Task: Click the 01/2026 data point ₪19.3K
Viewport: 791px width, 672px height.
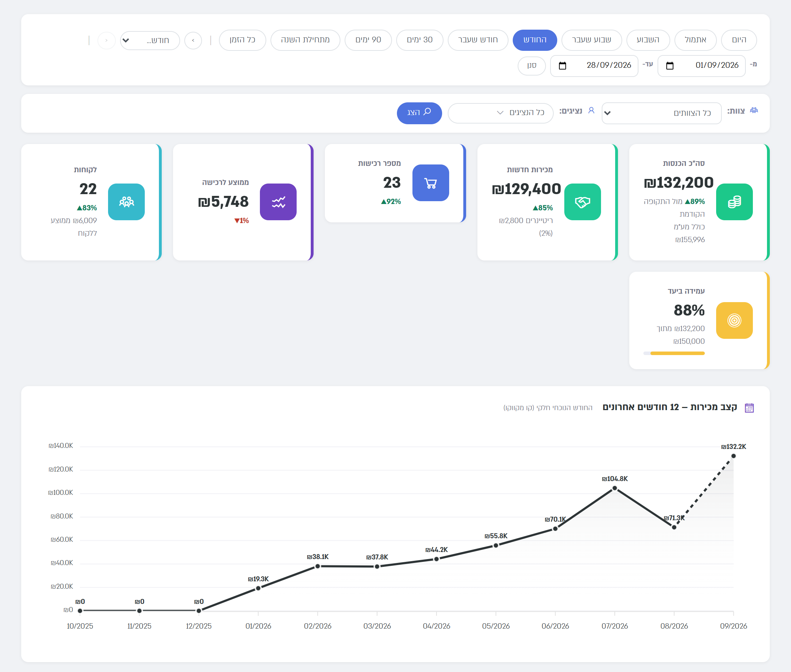Action: point(258,588)
